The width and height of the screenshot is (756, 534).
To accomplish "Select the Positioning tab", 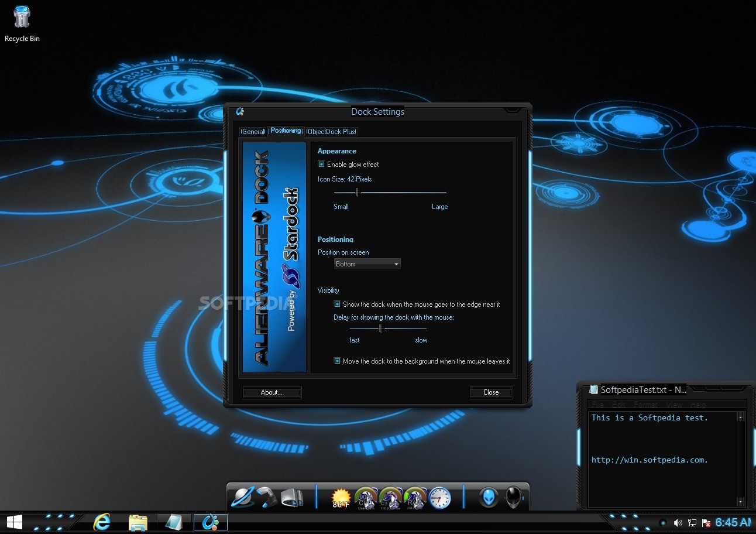I will [286, 131].
